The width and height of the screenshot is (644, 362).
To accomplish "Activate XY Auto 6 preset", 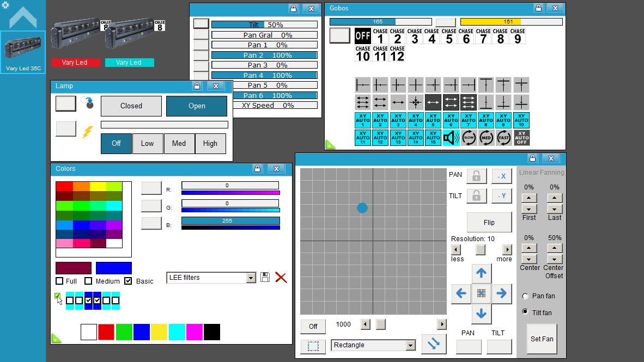I will (x=451, y=120).
